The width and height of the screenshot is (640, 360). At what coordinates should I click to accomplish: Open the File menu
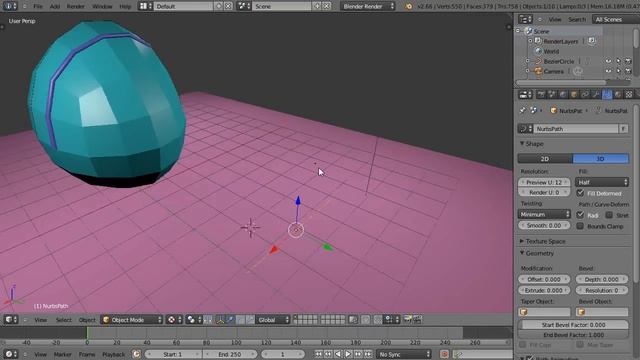point(38,6)
